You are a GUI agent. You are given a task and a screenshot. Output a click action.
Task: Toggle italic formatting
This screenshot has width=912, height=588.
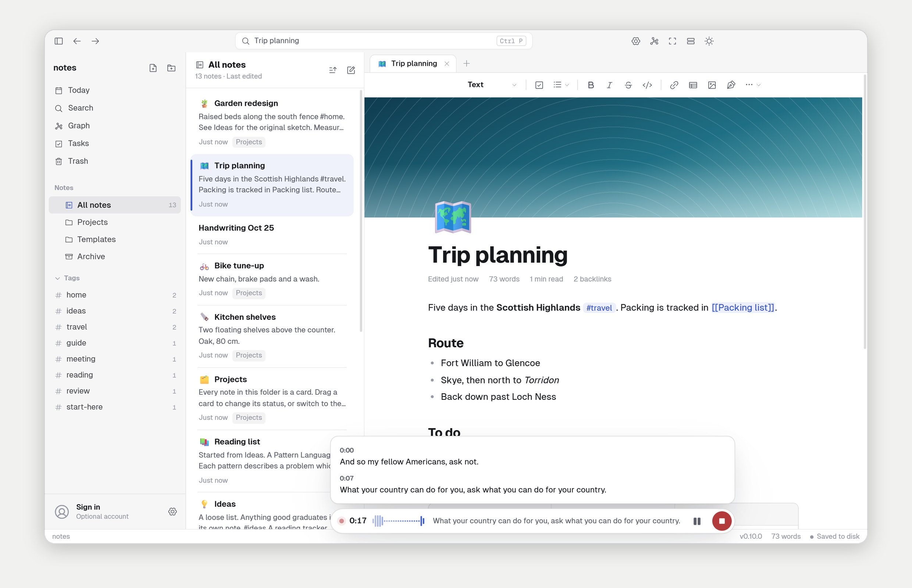click(x=609, y=85)
